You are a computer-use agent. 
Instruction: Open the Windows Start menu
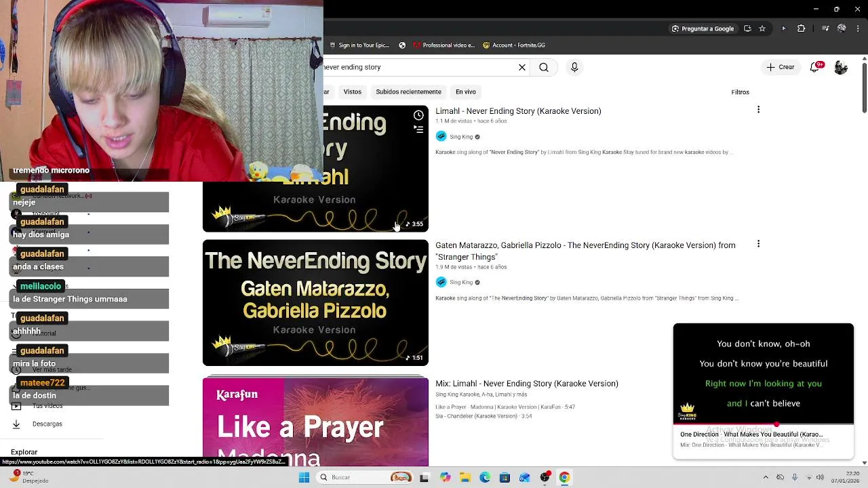pos(304,477)
